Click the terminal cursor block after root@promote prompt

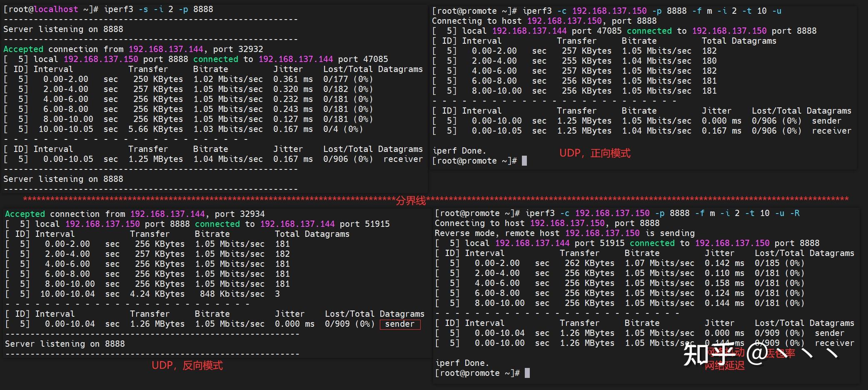[524, 161]
